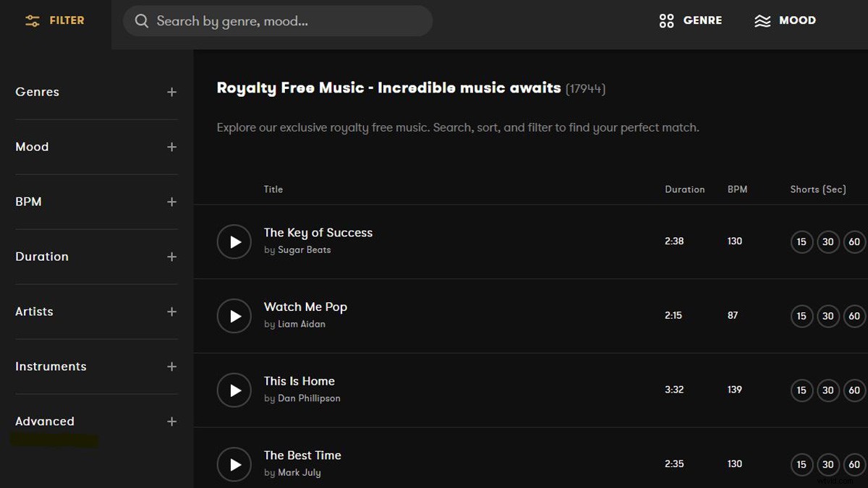Select 30 sec short for Watch Me Pop
868x488 pixels.
pos(828,316)
